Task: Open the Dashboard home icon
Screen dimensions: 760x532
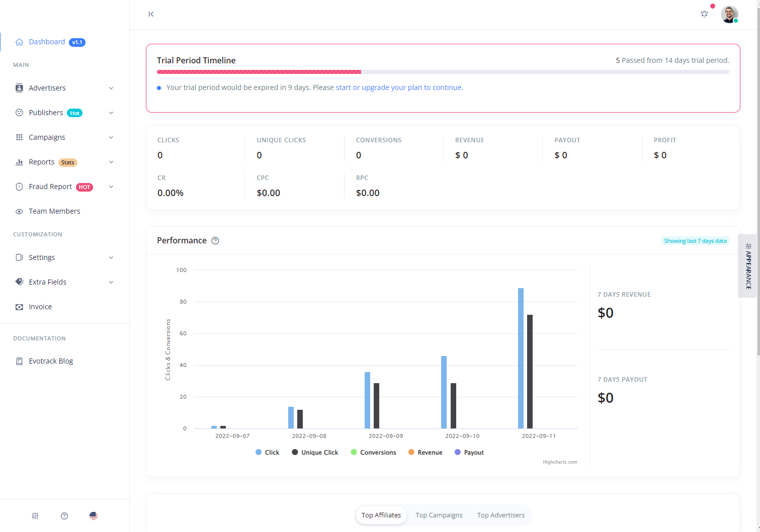Action: [x=19, y=42]
